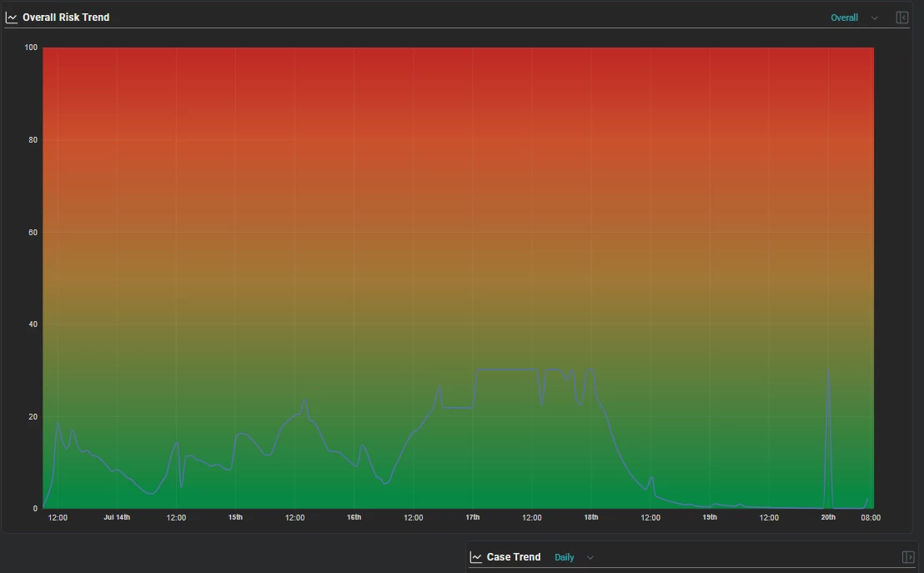Select the 20th date axis label

click(x=828, y=517)
